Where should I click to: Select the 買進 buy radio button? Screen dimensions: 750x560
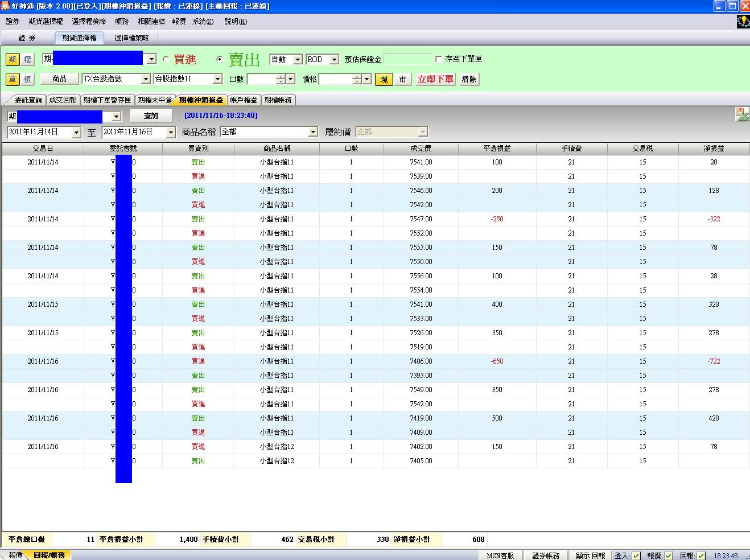click(x=166, y=59)
